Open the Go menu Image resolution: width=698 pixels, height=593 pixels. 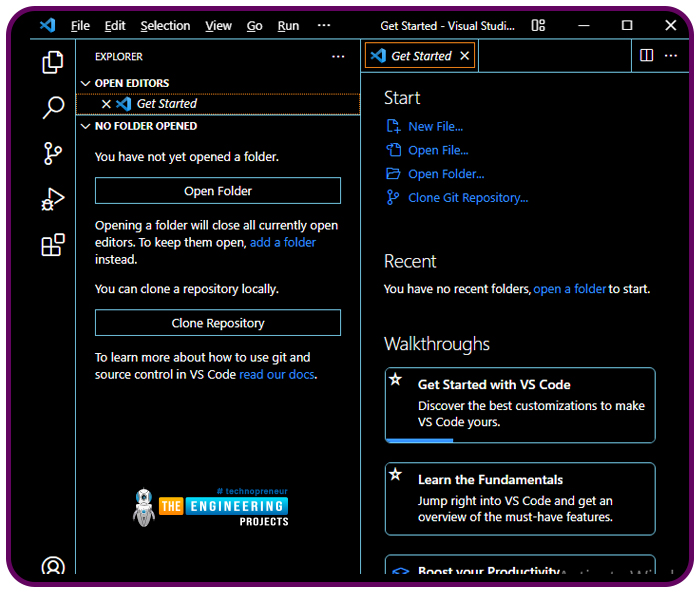[254, 26]
